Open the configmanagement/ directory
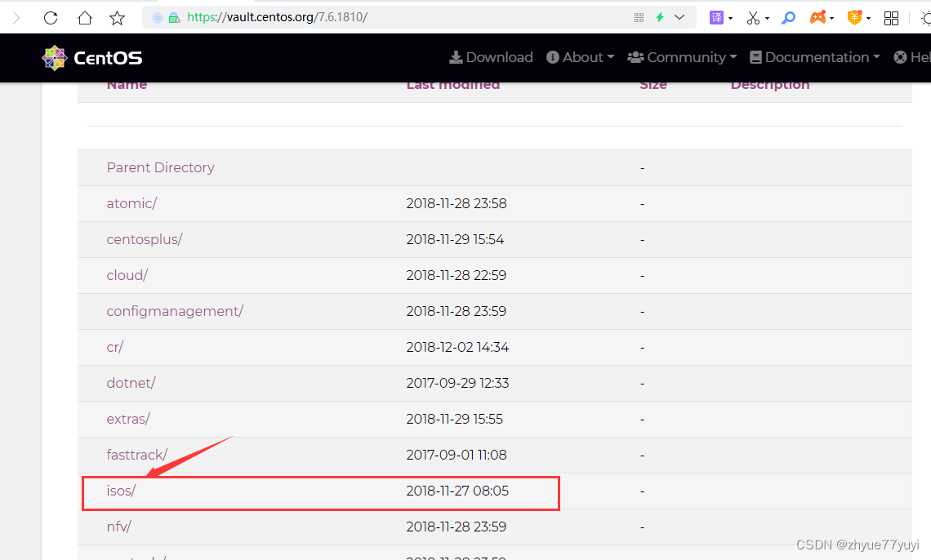 coord(175,312)
